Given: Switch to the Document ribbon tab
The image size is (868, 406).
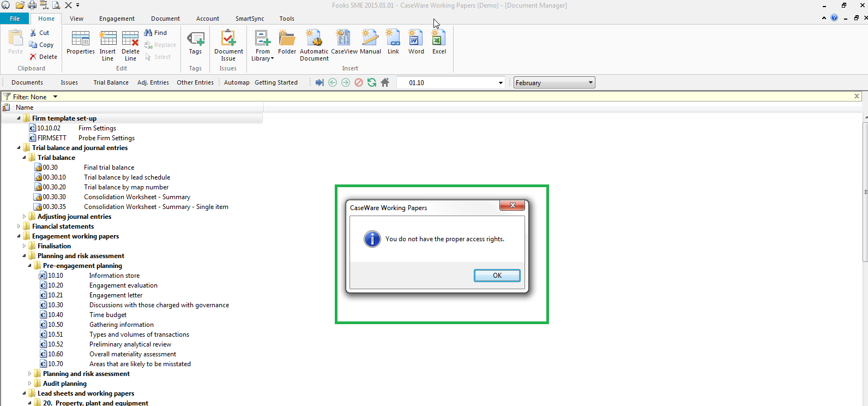Looking at the screenshot, I should click(165, 19).
